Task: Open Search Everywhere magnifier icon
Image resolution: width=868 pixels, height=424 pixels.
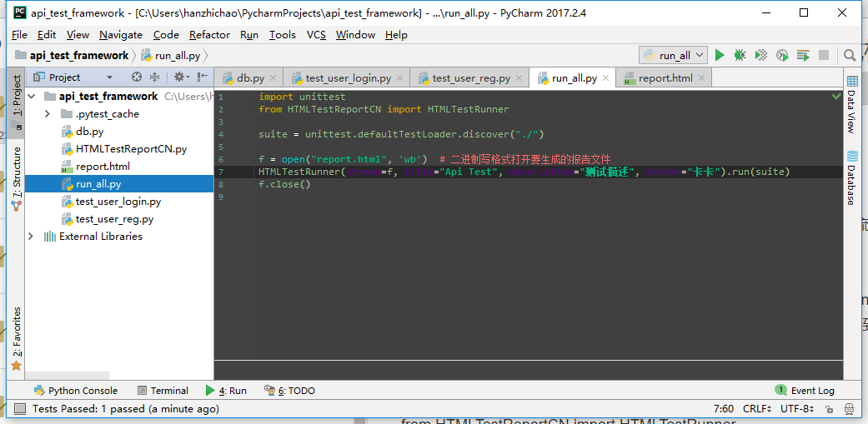Action: click(849, 55)
